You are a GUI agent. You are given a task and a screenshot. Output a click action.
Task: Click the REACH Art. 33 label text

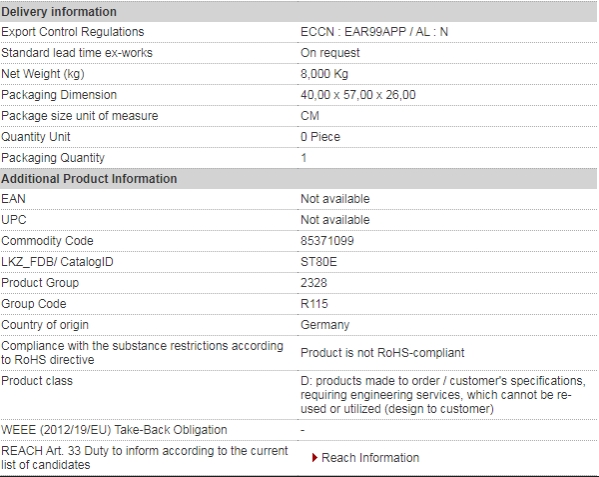point(144,458)
